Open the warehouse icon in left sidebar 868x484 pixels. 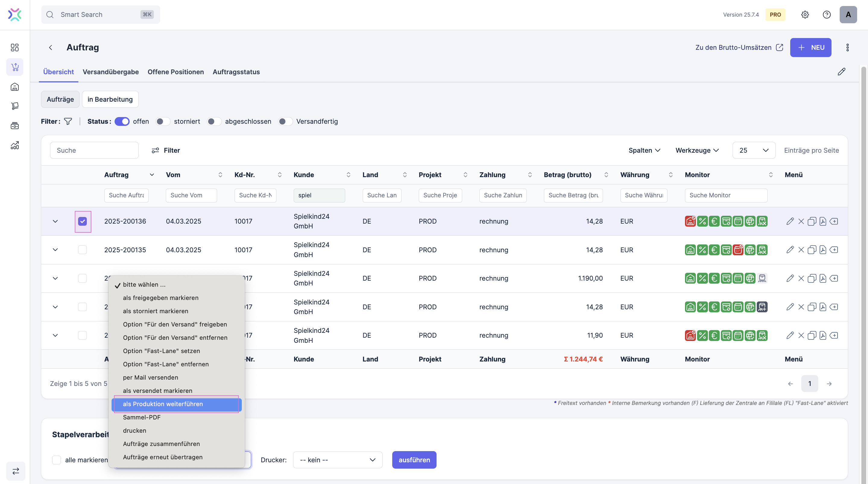(x=15, y=87)
